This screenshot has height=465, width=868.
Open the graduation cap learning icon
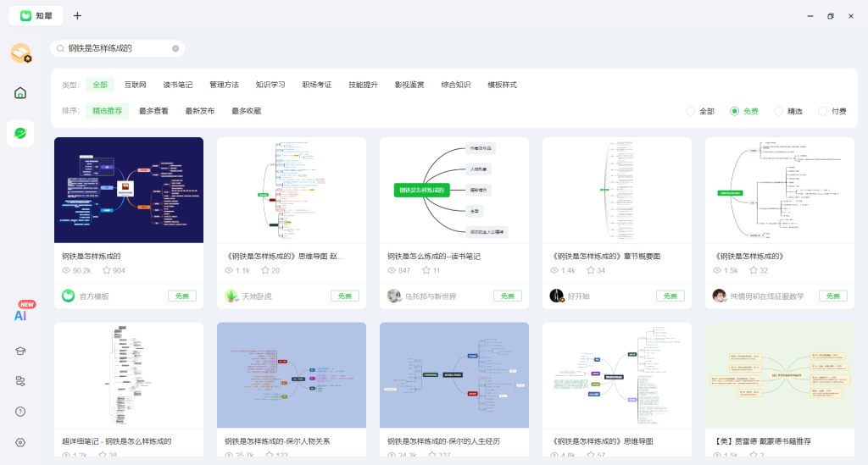pos(20,351)
